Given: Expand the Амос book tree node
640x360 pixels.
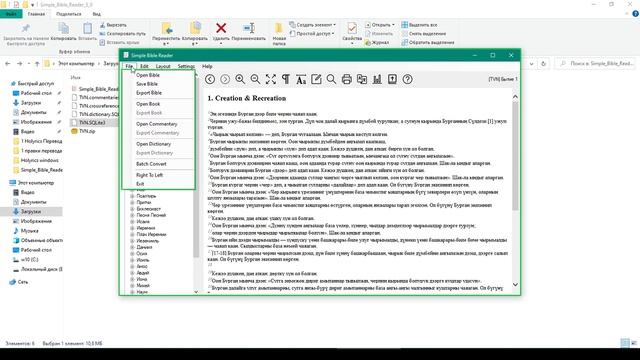Looking at the screenshot, I should point(132,267).
